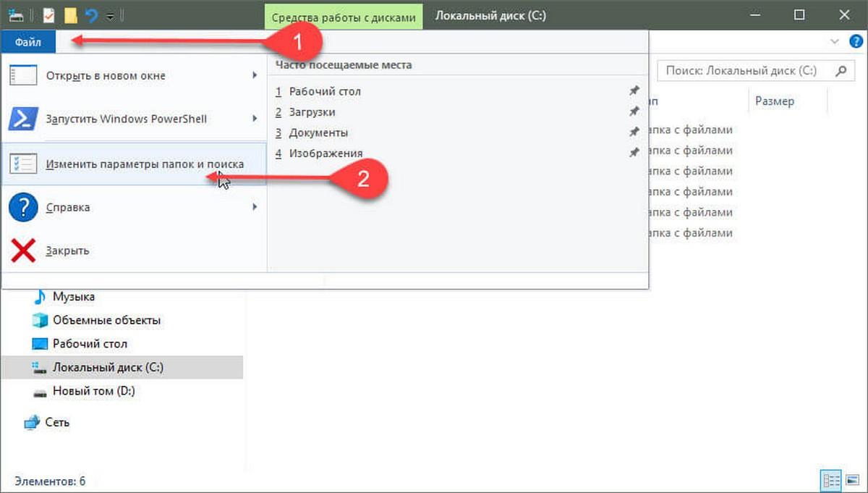Open Новый том (D:) in the navigation pane
This screenshot has width=868, height=493.
coord(93,392)
